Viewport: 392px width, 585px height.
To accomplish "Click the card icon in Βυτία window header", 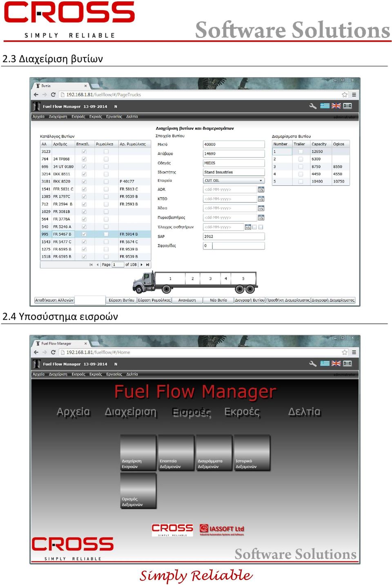I will 347,106.
